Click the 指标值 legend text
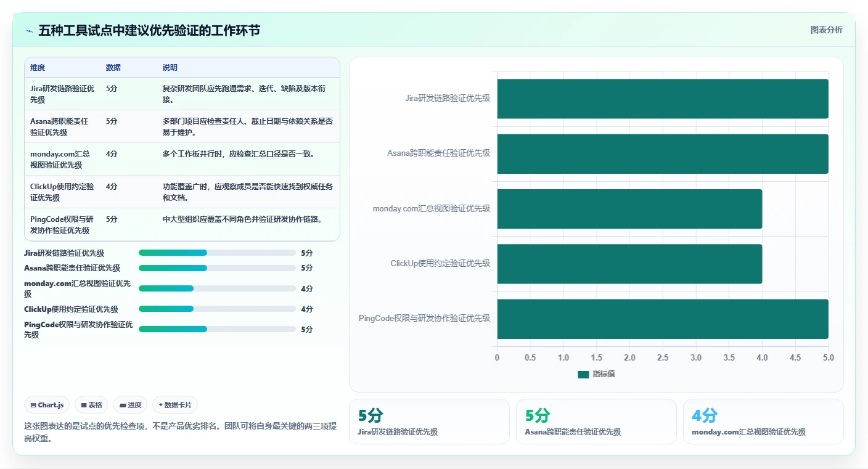The image size is (868, 469). pos(604,375)
